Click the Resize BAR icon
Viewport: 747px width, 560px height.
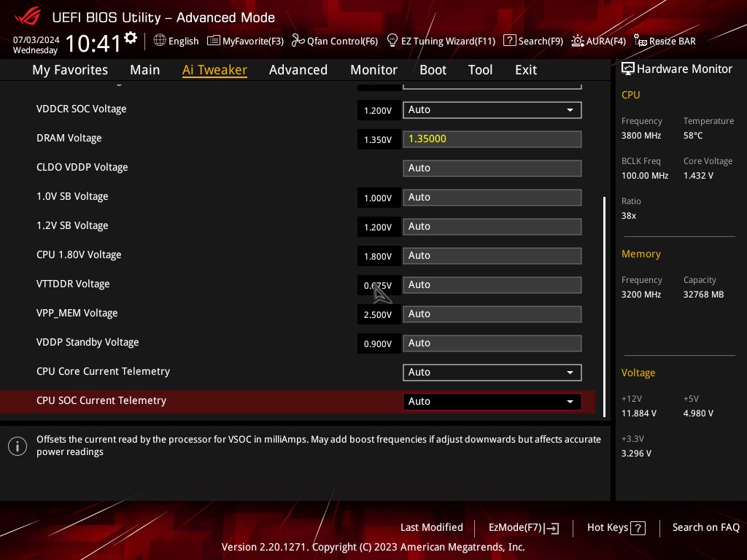640,41
